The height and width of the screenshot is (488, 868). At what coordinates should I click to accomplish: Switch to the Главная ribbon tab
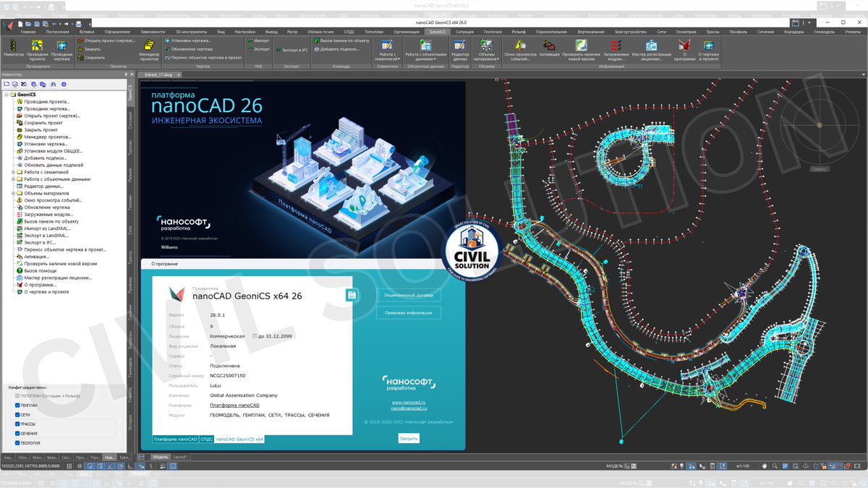click(x=28, y=32)
